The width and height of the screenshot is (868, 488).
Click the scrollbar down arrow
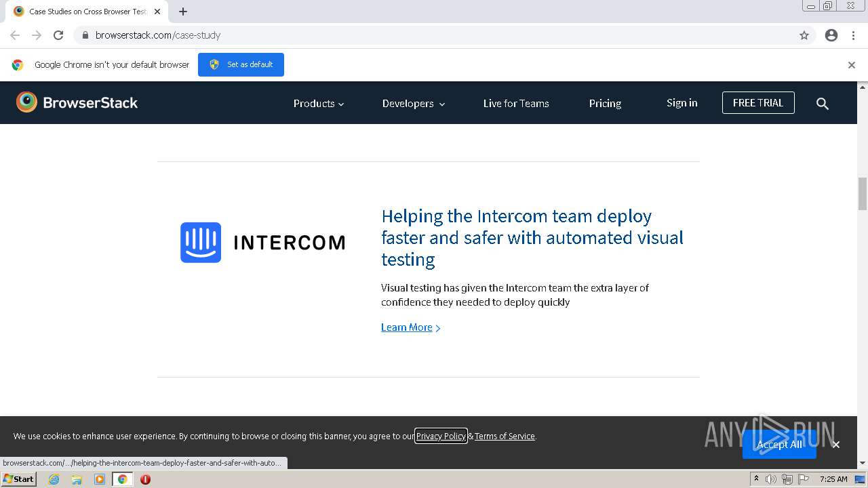(x=863, y=463)
